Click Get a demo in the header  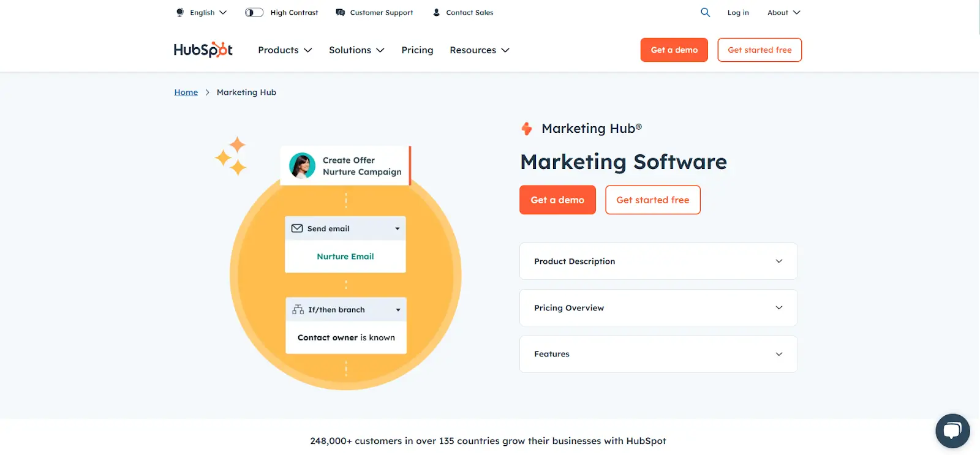point(674,50)
